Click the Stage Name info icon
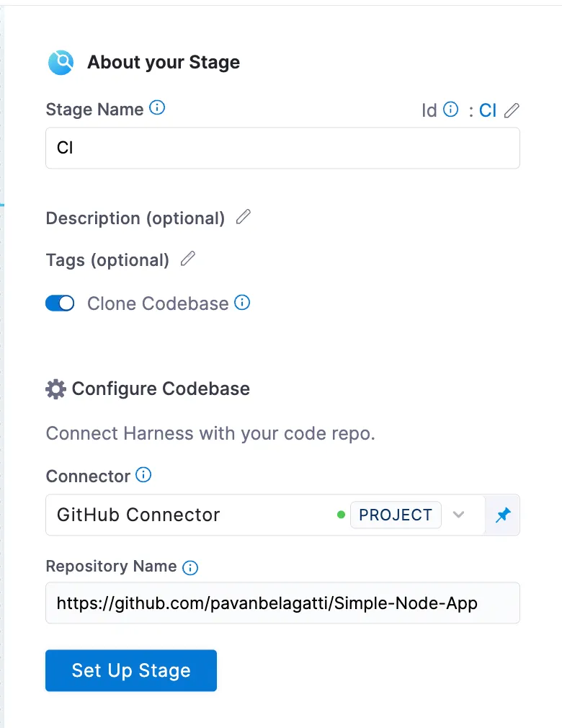562x728 pixels. [159, 107]
